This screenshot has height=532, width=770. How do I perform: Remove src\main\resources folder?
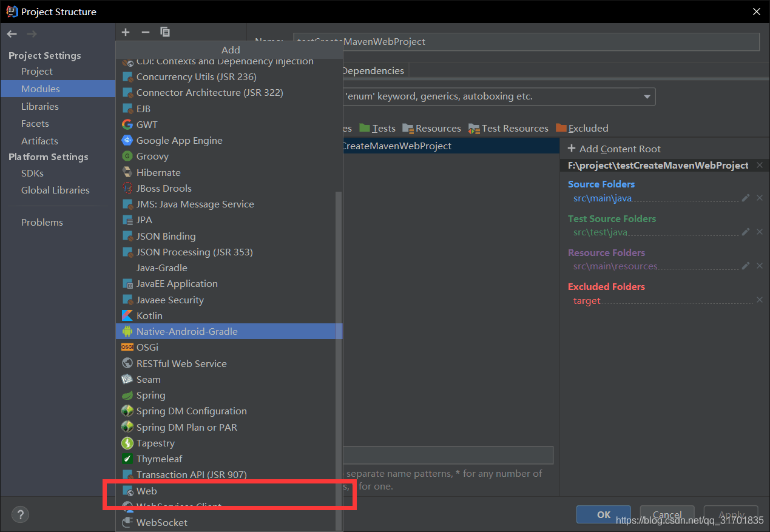tap(760, 266)
